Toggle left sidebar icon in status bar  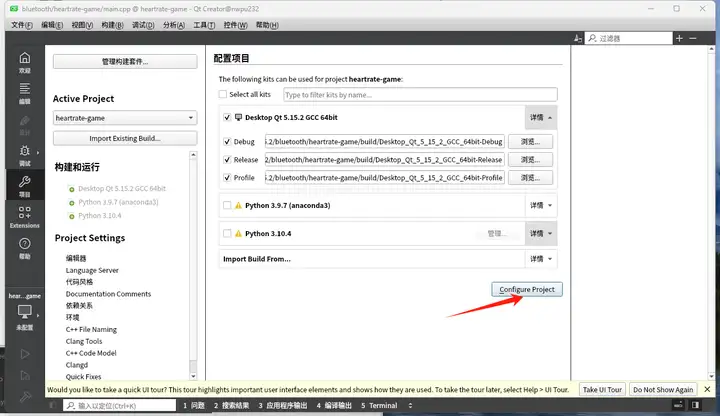[x=52, y=405]
